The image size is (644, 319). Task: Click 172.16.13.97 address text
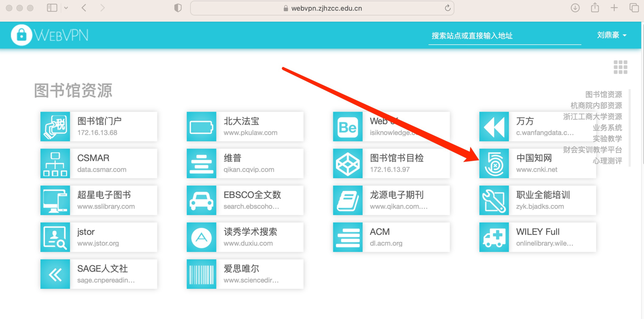[389, 170]
